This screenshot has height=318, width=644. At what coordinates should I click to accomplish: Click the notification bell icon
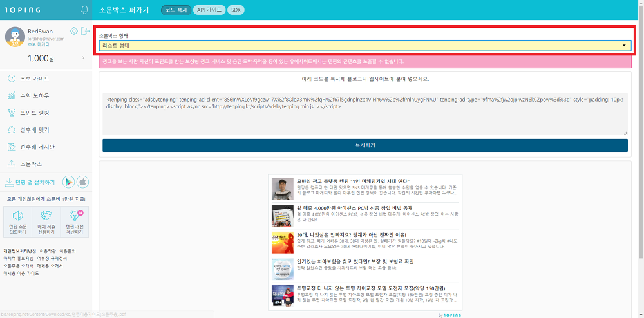(x=85, y=10)
